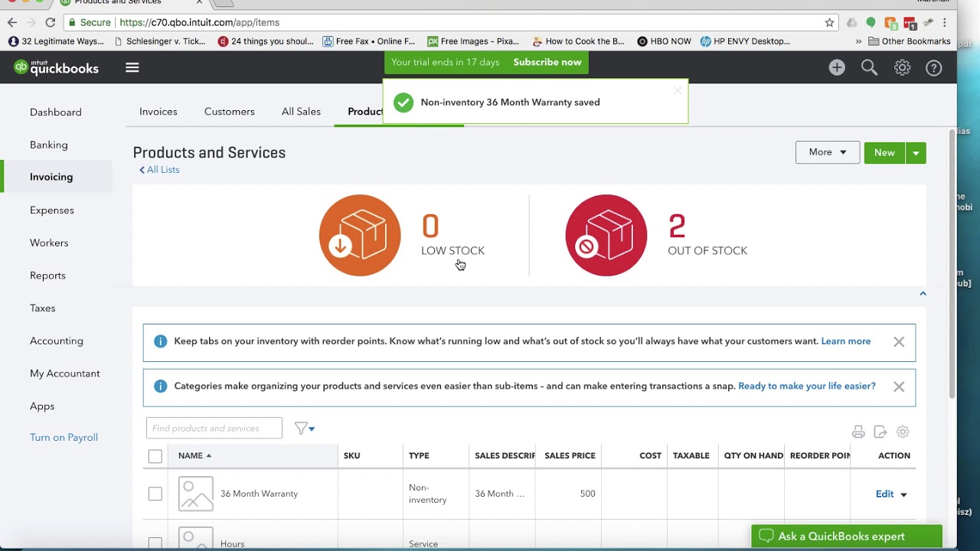Click the Create plus icon

[x=837, y=67]
